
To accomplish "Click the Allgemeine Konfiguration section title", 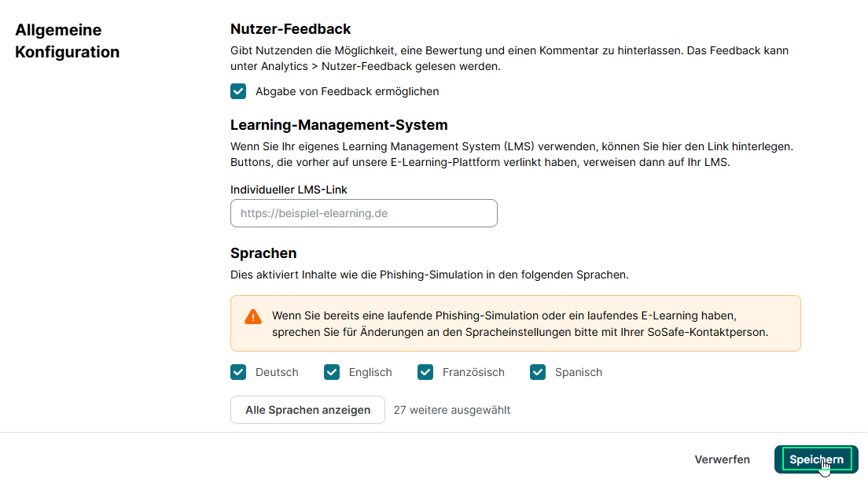I will click(x=68, y=41).
